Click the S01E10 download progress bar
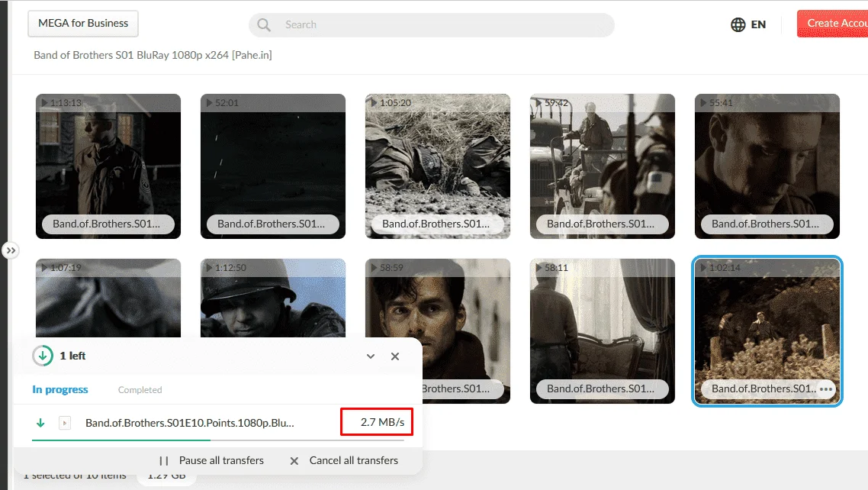The height and width of the screenshot is (490, 868). (x=218, y=440)
